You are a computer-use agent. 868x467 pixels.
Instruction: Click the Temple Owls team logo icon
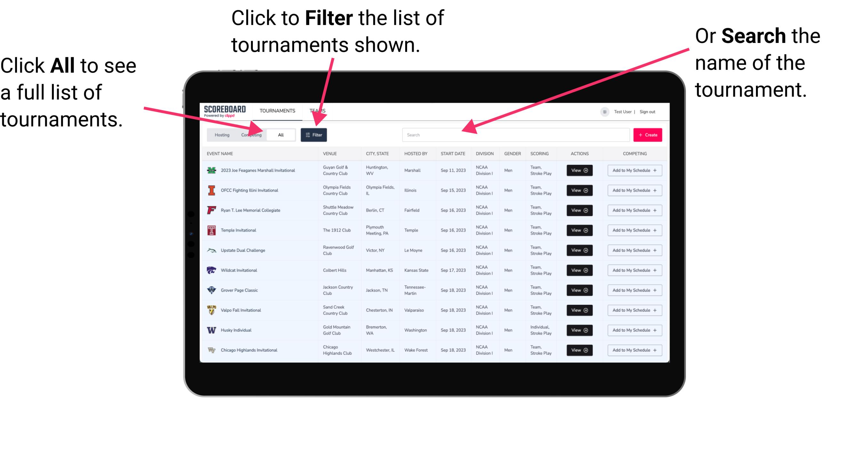tap(211, 230)
